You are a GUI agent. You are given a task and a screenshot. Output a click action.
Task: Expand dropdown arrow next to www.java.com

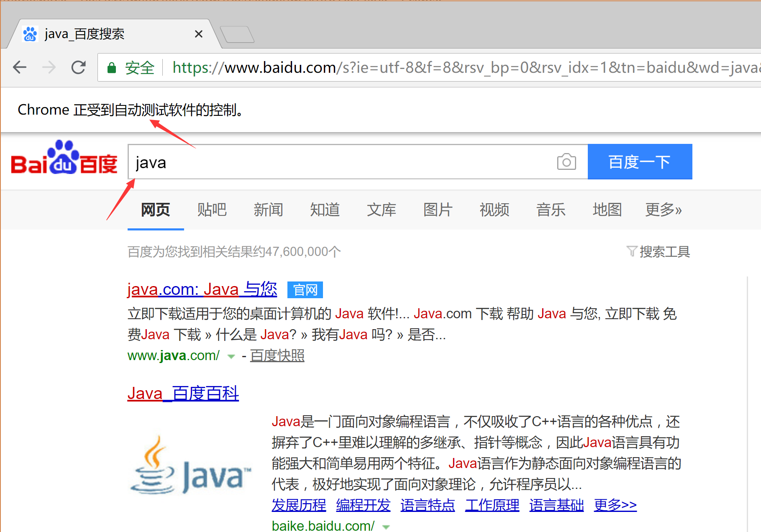(x=231, y=356)
